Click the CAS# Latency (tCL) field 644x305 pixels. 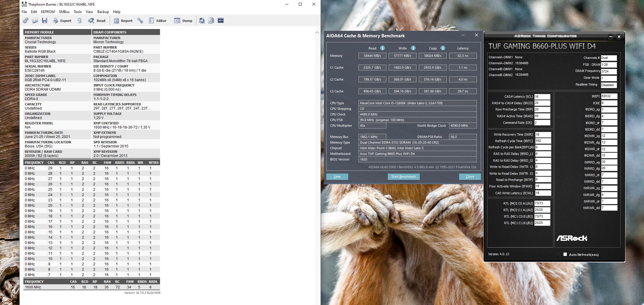tap(542, 97)
